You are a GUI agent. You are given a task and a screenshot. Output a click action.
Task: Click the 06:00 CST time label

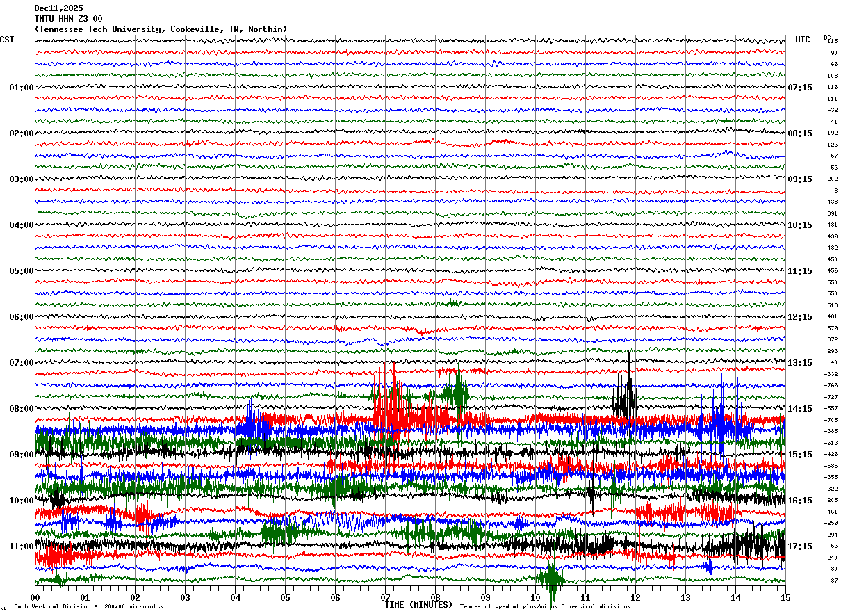point(22,317)
